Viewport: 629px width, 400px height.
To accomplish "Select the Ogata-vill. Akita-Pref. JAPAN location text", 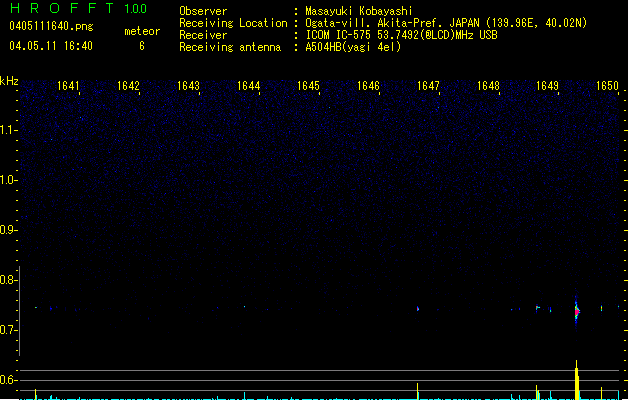I will tap(446, 23).
